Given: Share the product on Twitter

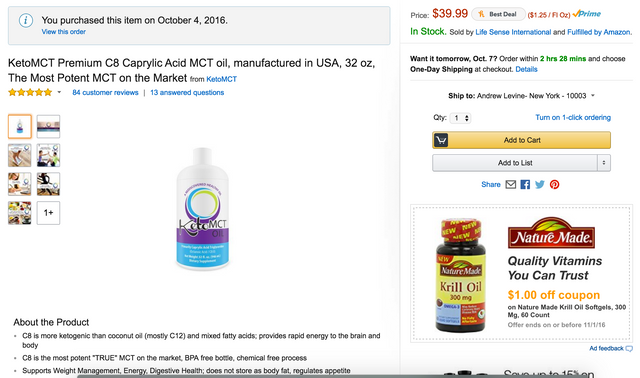Looking at the screenshot, I should point(540,185).
